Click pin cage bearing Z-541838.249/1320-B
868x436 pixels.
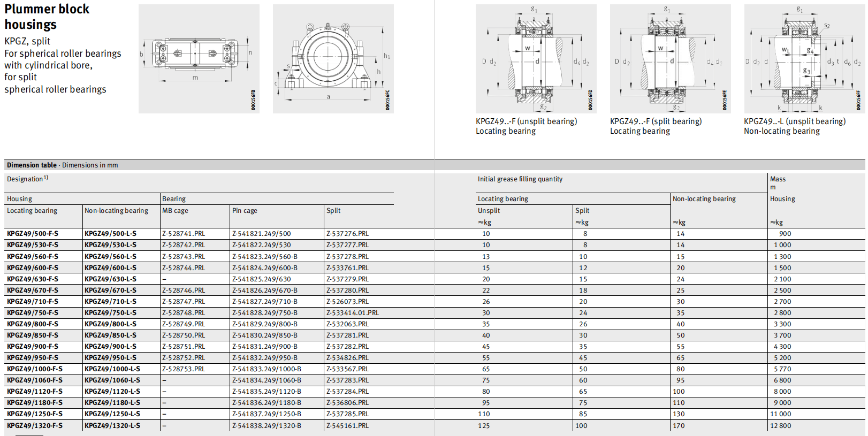point(267,426)
